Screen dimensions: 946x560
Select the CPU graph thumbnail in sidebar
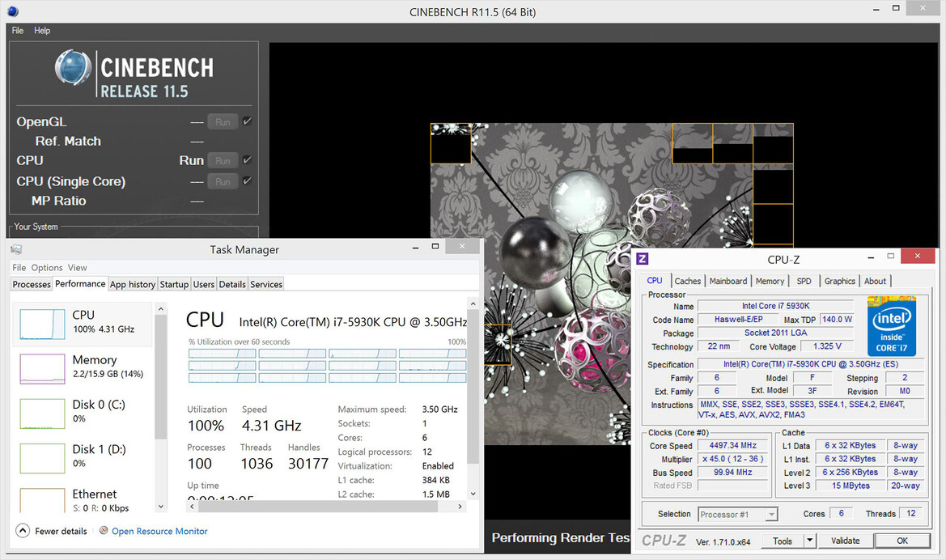click(42, 324)
